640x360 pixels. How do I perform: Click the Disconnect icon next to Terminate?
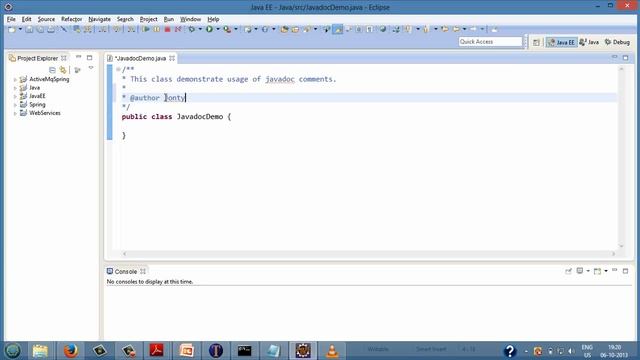coord(178,29)
